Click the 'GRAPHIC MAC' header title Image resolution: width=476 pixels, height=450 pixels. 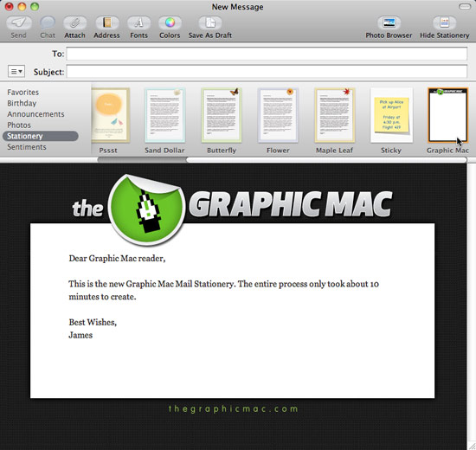(x=291, y=204)
